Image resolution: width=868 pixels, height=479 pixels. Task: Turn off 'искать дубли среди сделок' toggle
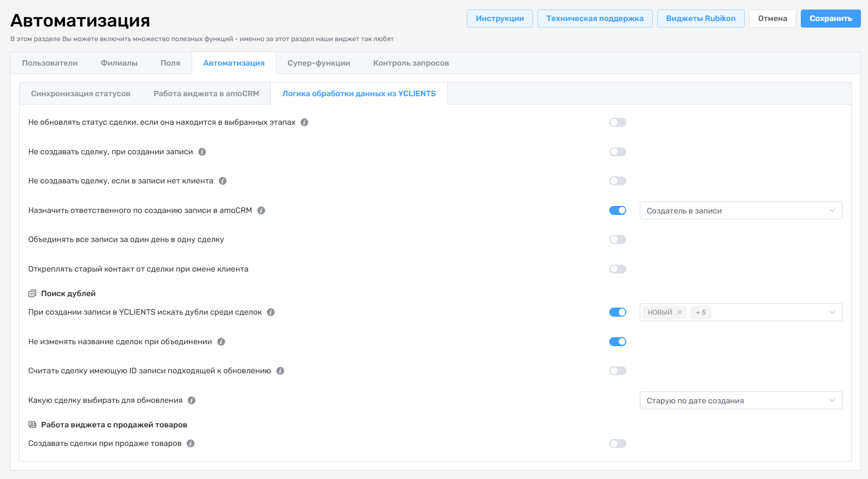(x=618, y=312)
